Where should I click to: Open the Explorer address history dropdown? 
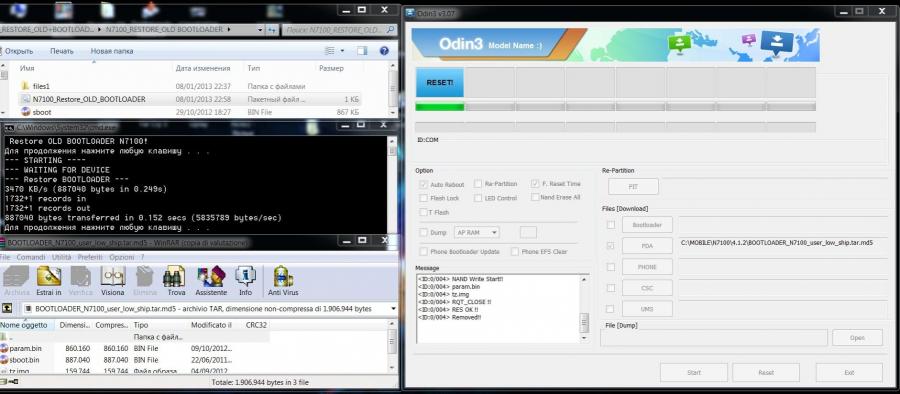[261, 30]
